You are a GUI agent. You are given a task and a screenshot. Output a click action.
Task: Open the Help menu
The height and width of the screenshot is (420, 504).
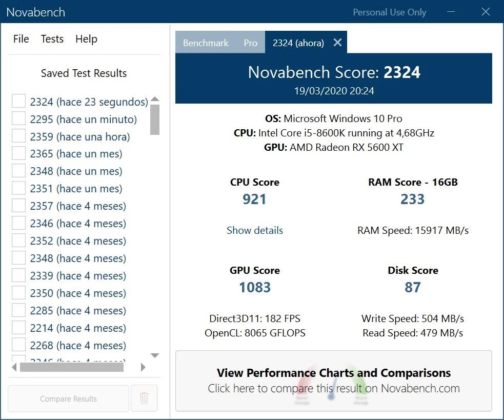point(86,39)
